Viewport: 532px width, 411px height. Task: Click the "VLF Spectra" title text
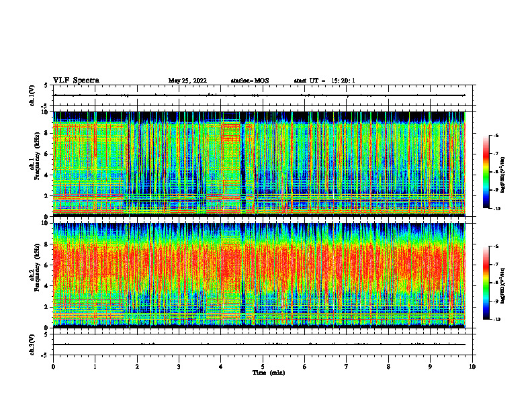[x=76, y=81]
